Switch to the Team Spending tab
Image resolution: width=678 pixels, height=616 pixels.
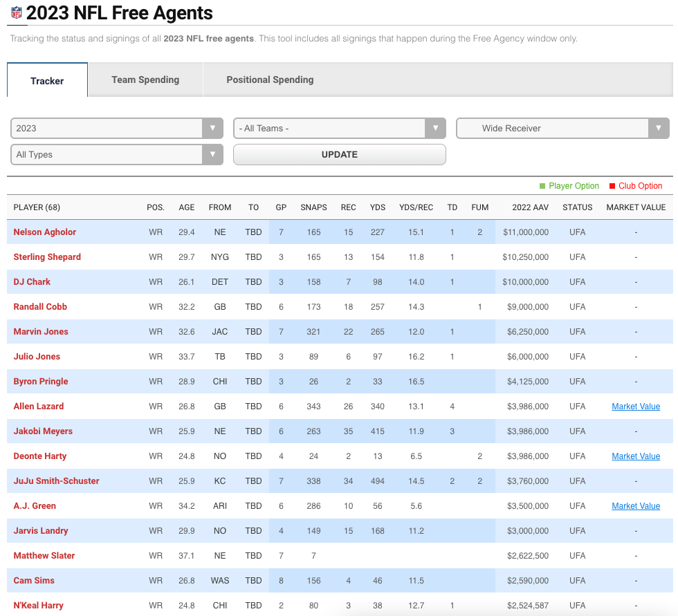pyautogui.click(x=145, y=80)
